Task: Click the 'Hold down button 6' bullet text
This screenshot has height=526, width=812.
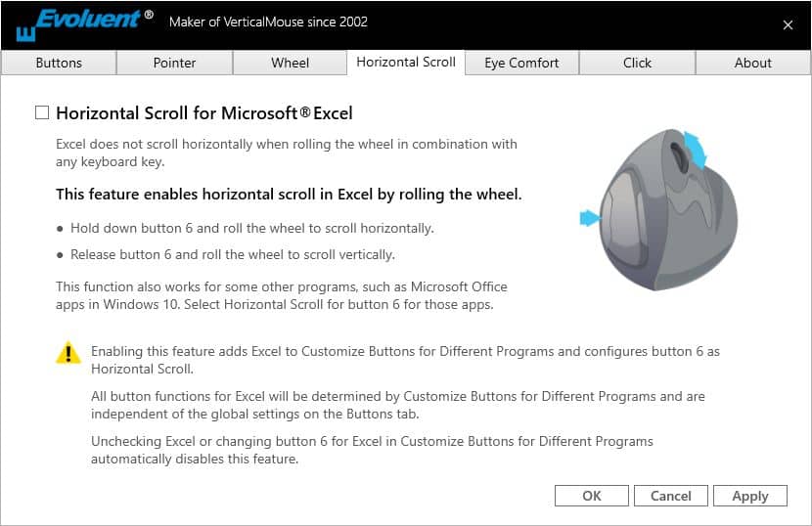Action: (x=251, y=229)
